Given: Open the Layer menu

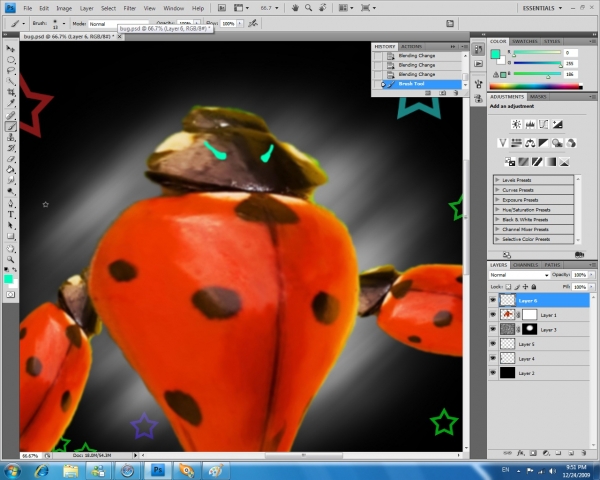Looking at the screenshot, I should point(86,8).
